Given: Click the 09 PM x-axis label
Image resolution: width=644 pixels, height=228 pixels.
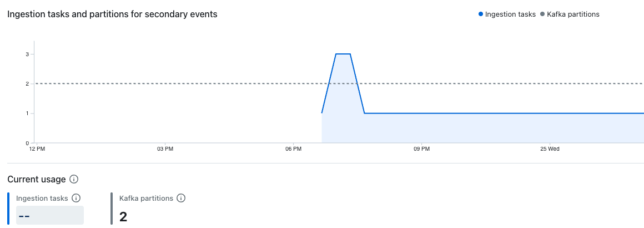Looking at the screenshot, I should (x=421, y=149).
